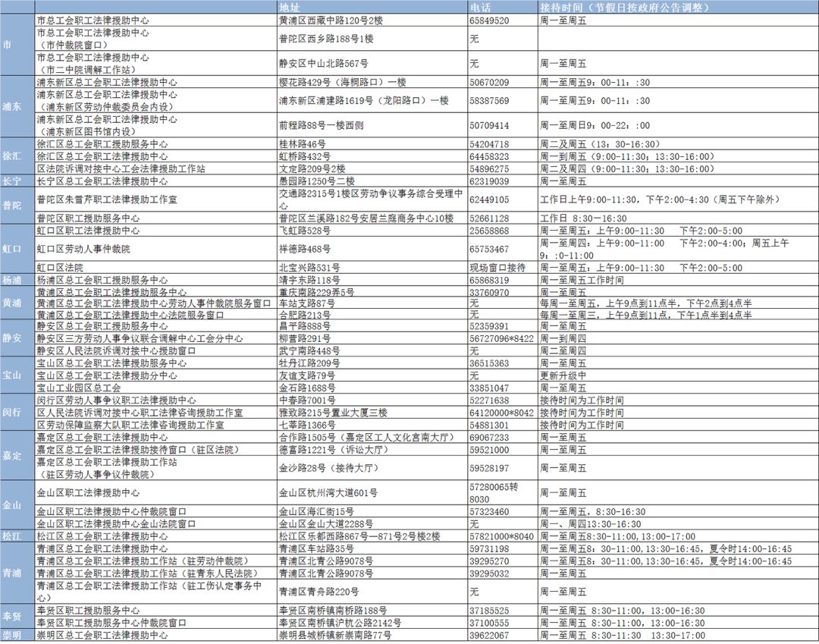This screenshot has width=819, height=644.
Task: Click phone number 65753467
Action: (x=489, y=249)
